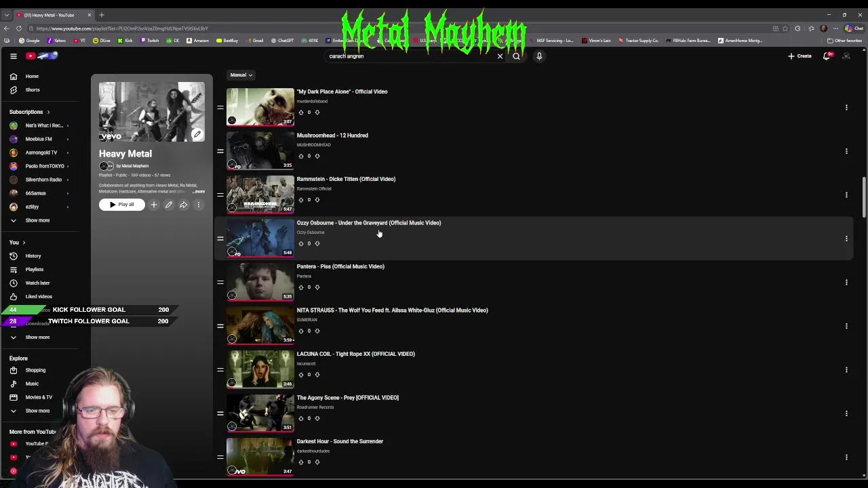Screen dimensions: 868x488
Task: Upvote "My Dark Place Alone" video
Action: pos(301,113)
